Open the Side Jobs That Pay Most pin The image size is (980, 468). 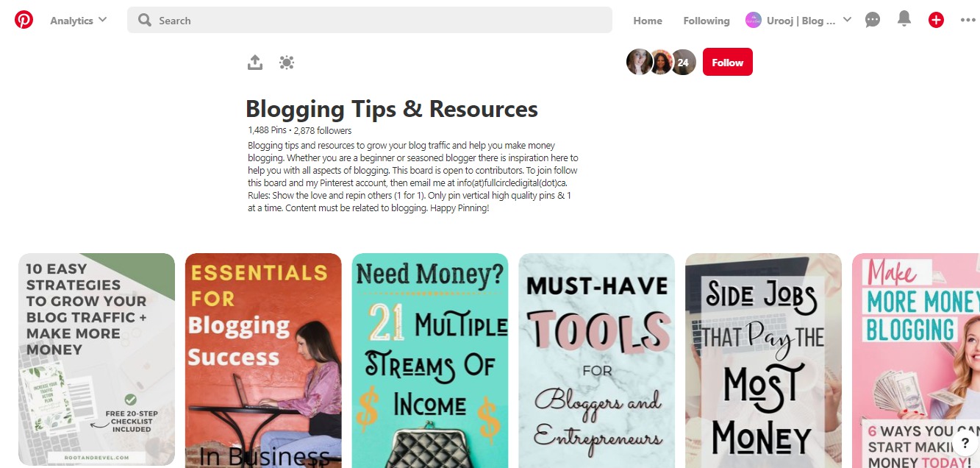click(763, 360)
